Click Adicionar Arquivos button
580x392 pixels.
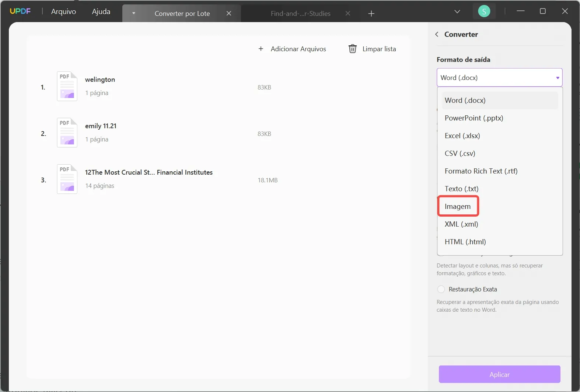point(292,49)
